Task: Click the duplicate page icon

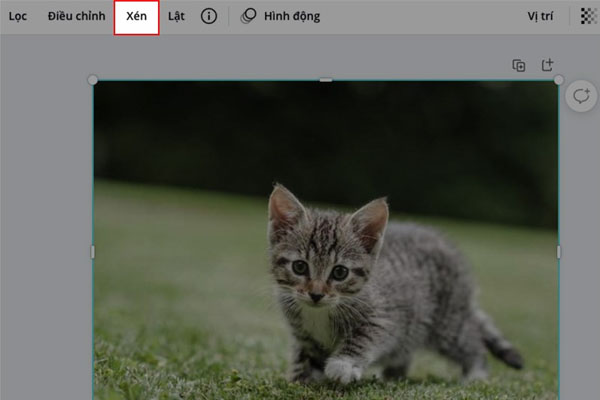Action: pyautogui.click(x=519, y=65)
